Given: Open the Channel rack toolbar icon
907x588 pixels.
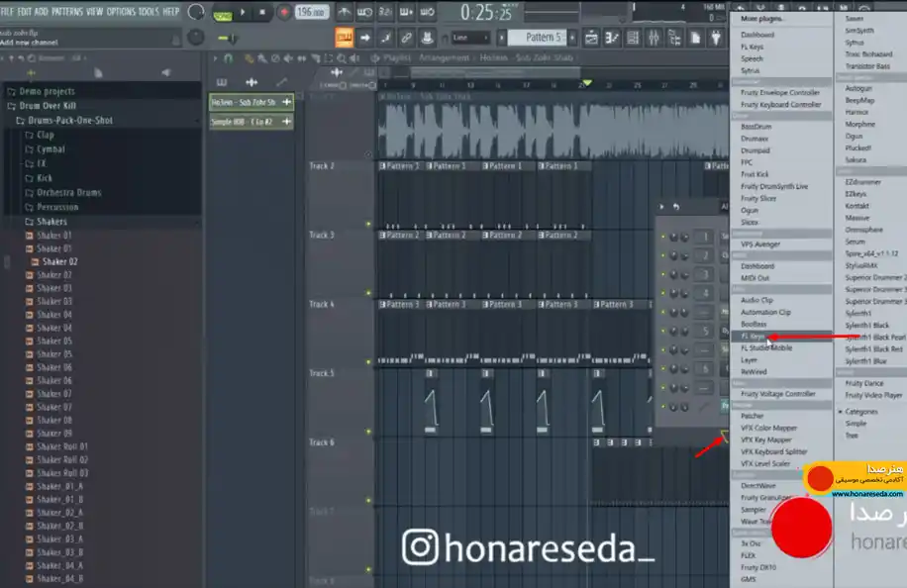Looking at the screenshot, I should [633, 39].
